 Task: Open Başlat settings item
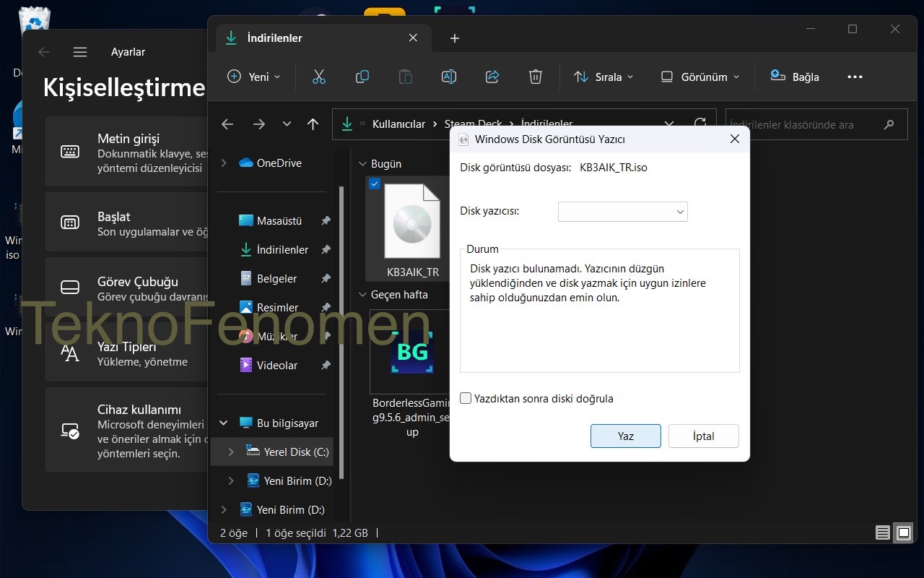click(127, 223)
